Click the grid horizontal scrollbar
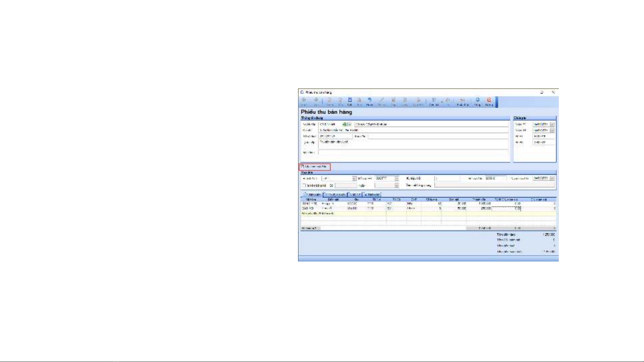644x362 pixels. [x=392, y=228]
